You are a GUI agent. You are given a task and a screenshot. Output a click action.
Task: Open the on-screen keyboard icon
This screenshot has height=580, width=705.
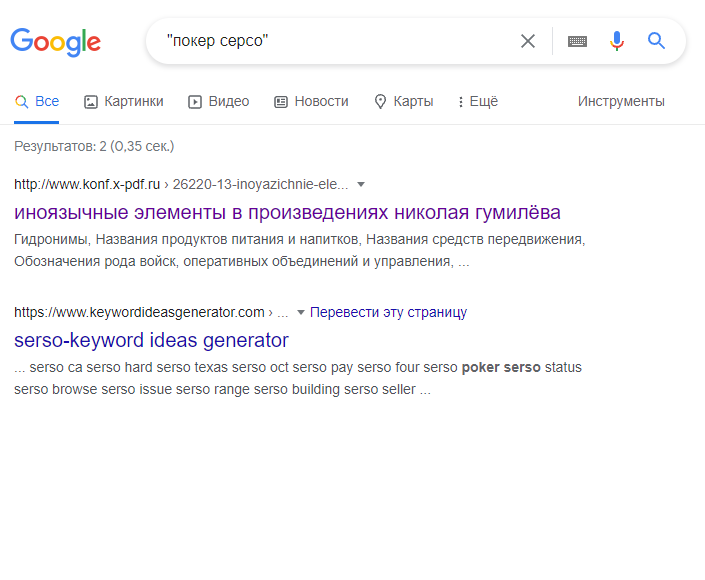tap(577, 41)
